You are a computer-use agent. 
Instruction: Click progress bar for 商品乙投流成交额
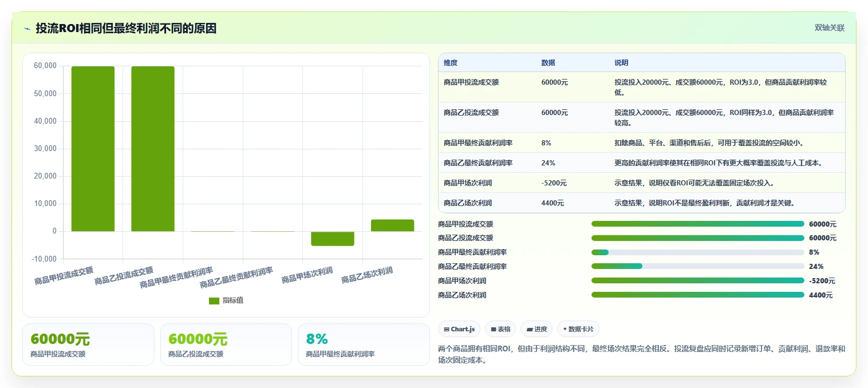tap(698, 238)
